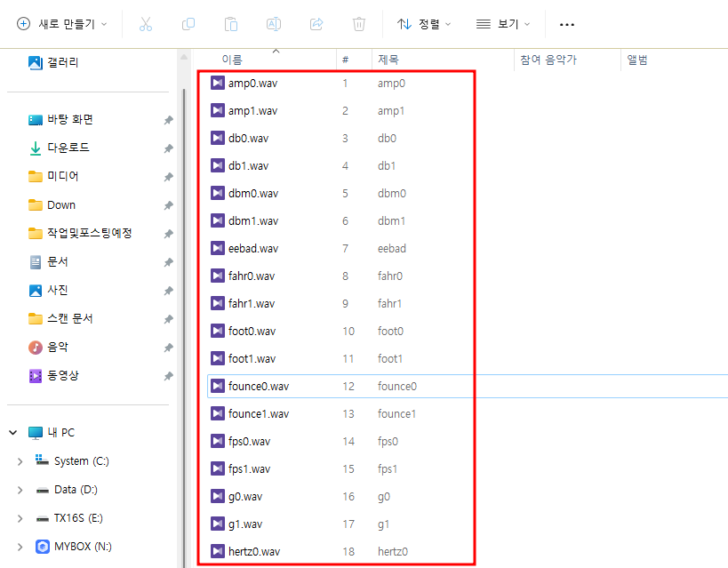Click the Delete trash icon
728x568 pixels.
coord(359,24)
